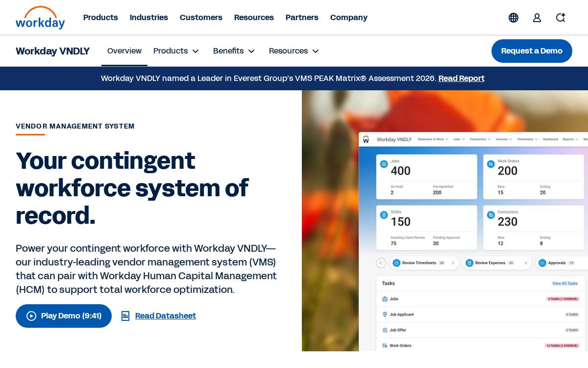Expand the Timesheets menu in the preview
This screenshot has width=588, height=368.
528,139
